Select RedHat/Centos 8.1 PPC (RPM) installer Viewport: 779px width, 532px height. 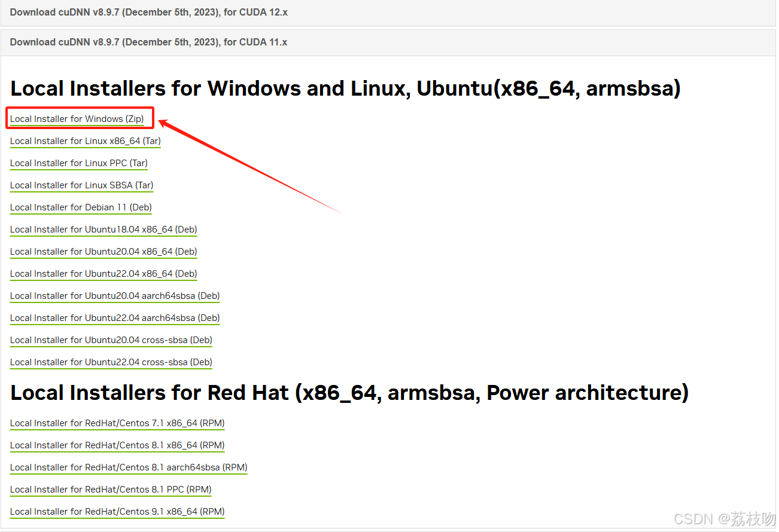tap(111, 490)
